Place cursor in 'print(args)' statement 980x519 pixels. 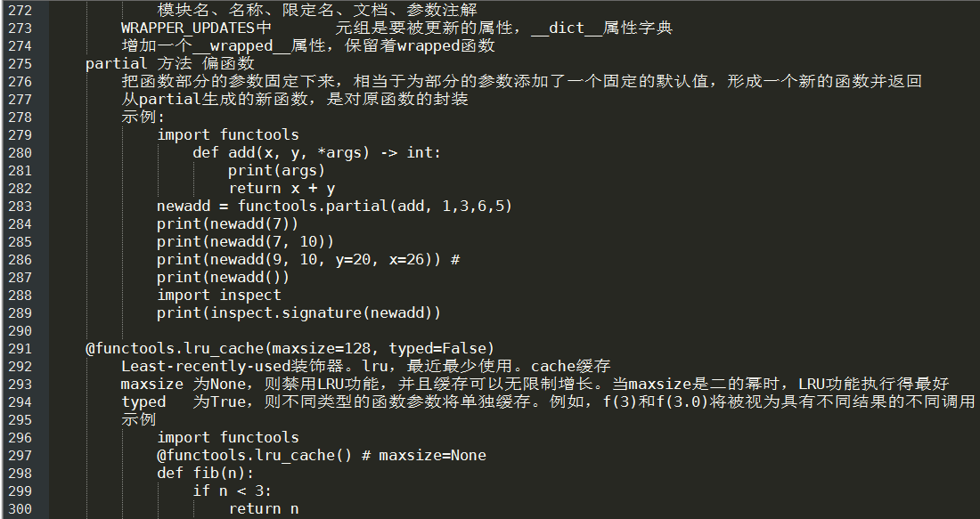point(277,171)
